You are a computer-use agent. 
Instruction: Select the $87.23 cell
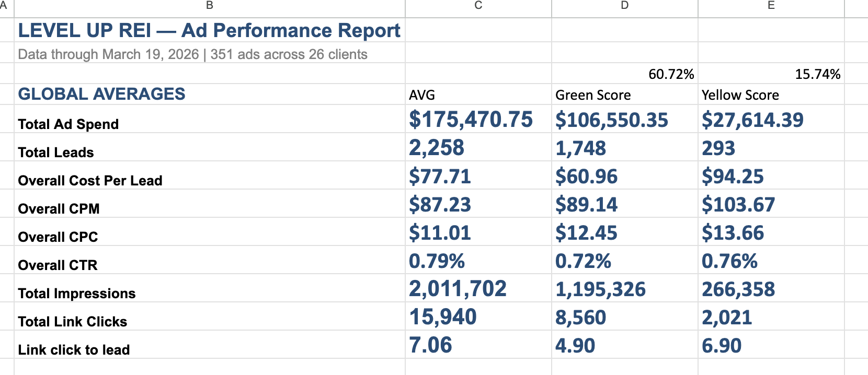[478, 204]
